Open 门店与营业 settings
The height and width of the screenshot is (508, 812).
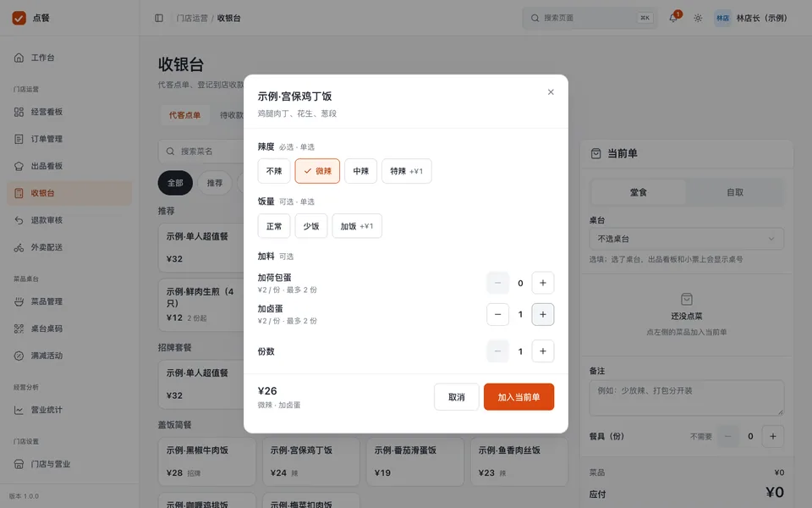[x=69, y=464]
